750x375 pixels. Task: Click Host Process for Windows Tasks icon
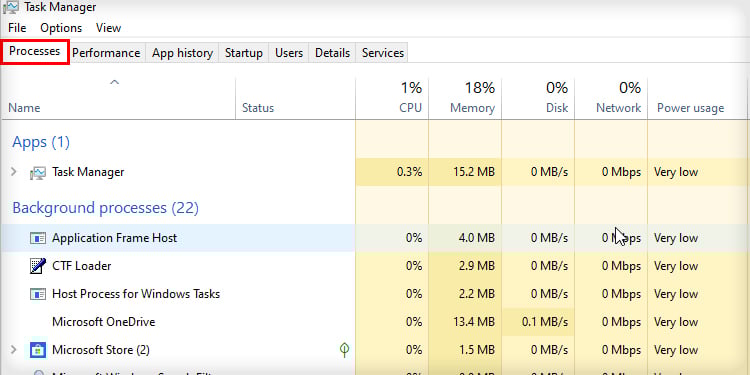click(38, 294)
